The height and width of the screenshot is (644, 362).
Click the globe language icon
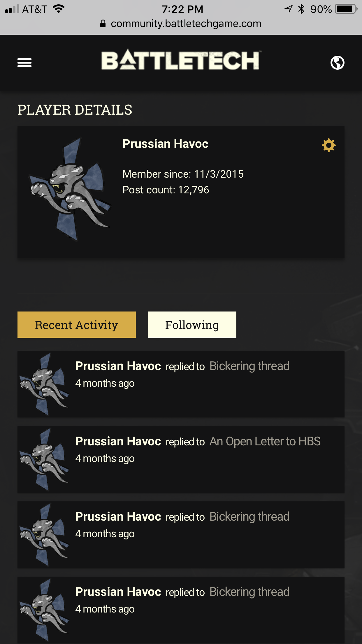point(337,63)
